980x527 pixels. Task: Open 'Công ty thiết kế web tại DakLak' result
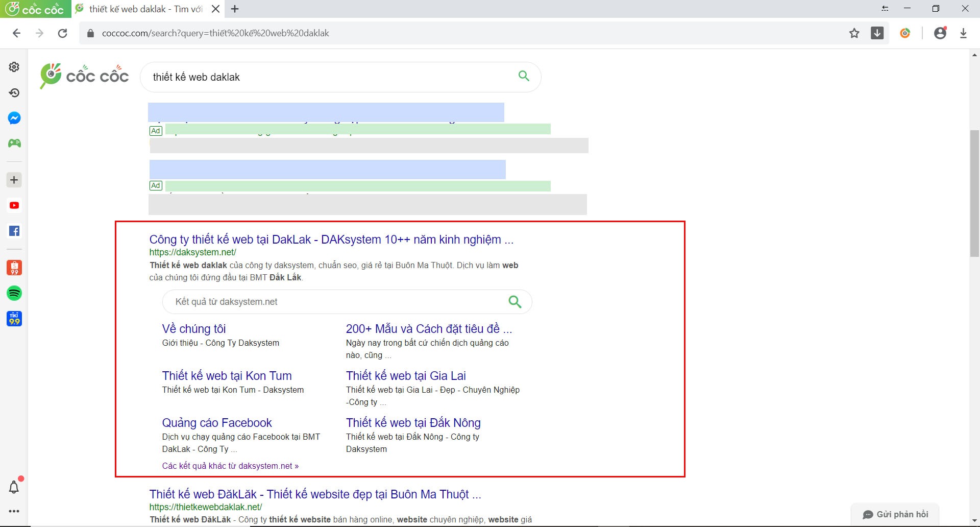pyautogui.click(x=331, y=239)
